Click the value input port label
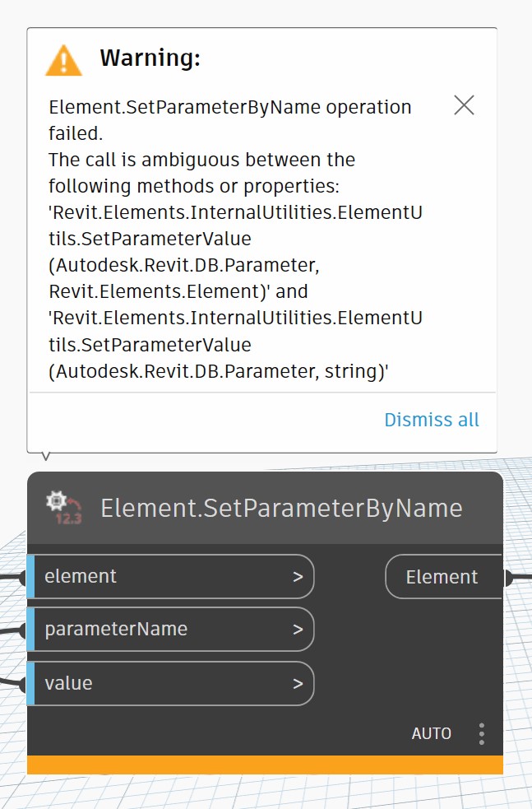 click(68, 683)
